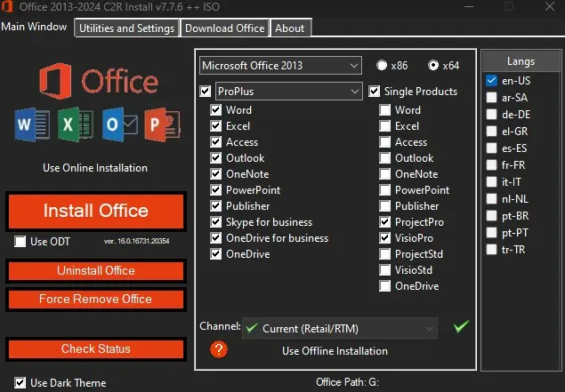Open the Main Window tab

click(34, 27)
